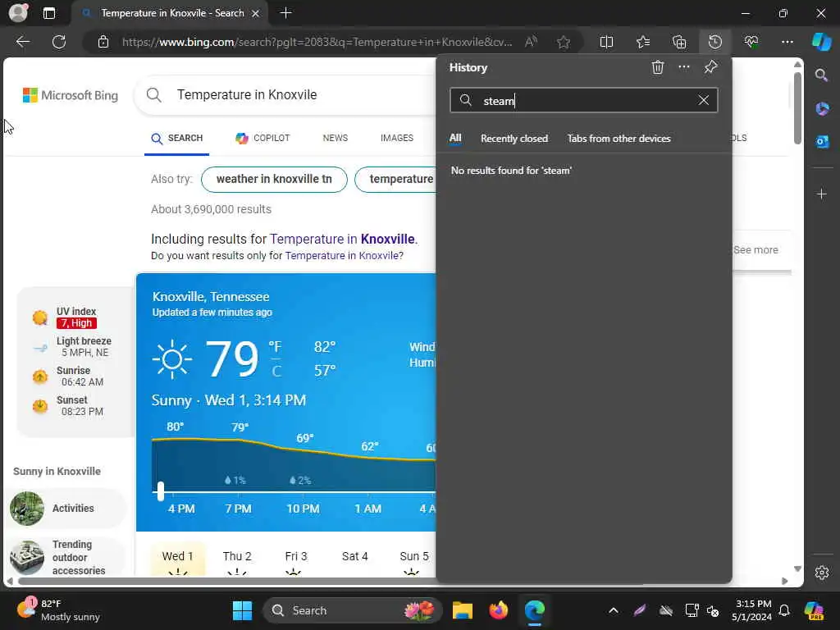Select the Wed 1 forecast day
Image resolution: width=840 pixels, height=630 pixels.
pyautogui.click(x=177, y=557)
